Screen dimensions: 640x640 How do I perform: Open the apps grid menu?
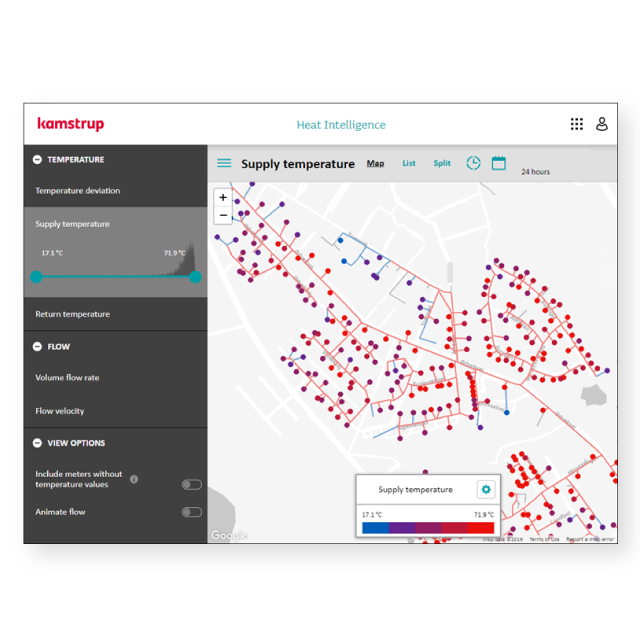pyautogui.click(x=577, y=124)
